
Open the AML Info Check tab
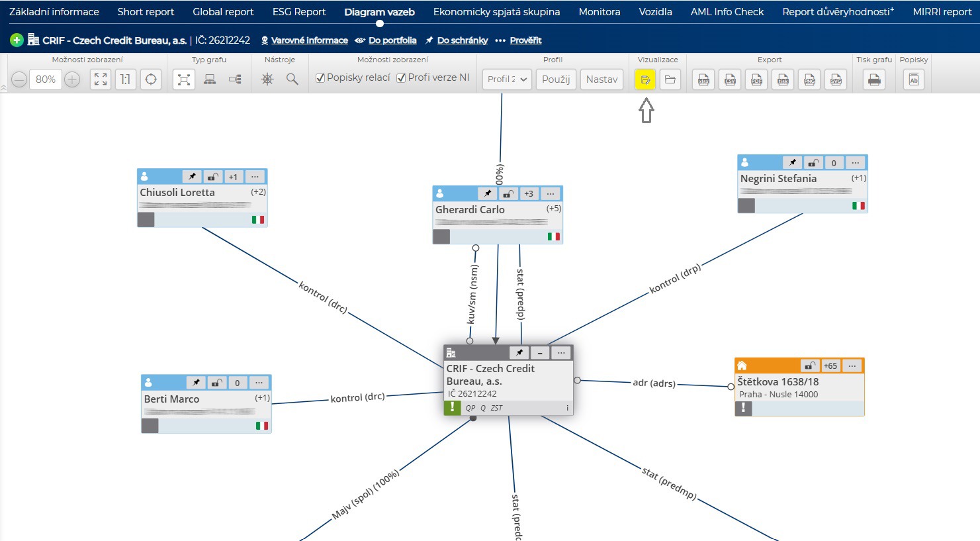click(x=727, y=12)
